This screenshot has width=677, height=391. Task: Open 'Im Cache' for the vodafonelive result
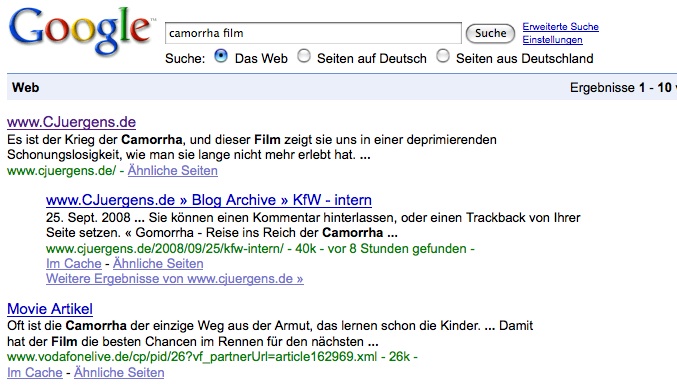(35, 372)
